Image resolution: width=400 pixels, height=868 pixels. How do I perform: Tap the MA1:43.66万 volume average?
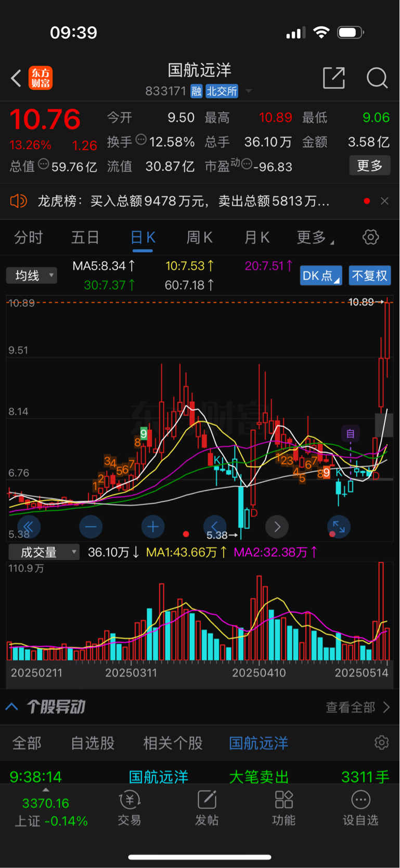tap(186, 552)
